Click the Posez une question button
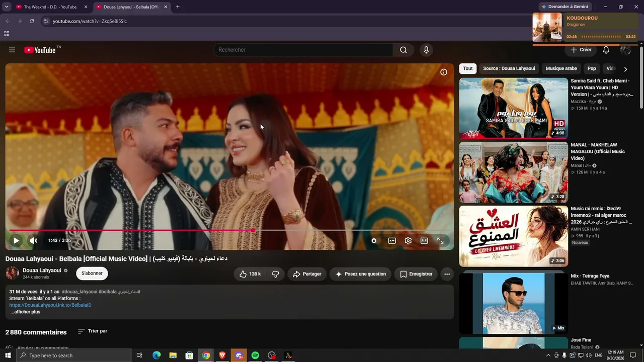This screenshot has width=644, height=362. 361,274
